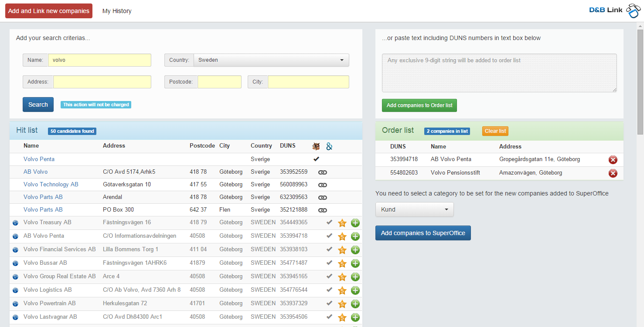644x327 pixels.
Task: Click Add companies to Order list button
Action: tap(419, 105)
